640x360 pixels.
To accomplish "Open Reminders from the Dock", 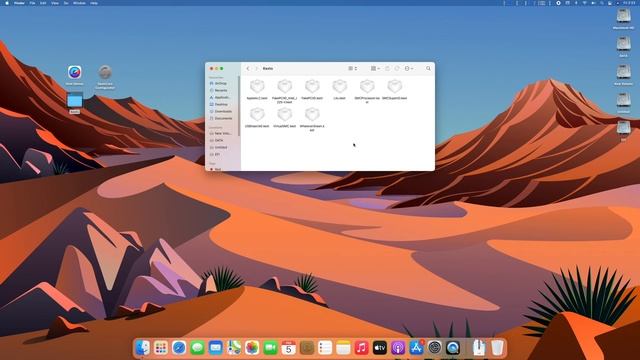I will click(325, 348).
